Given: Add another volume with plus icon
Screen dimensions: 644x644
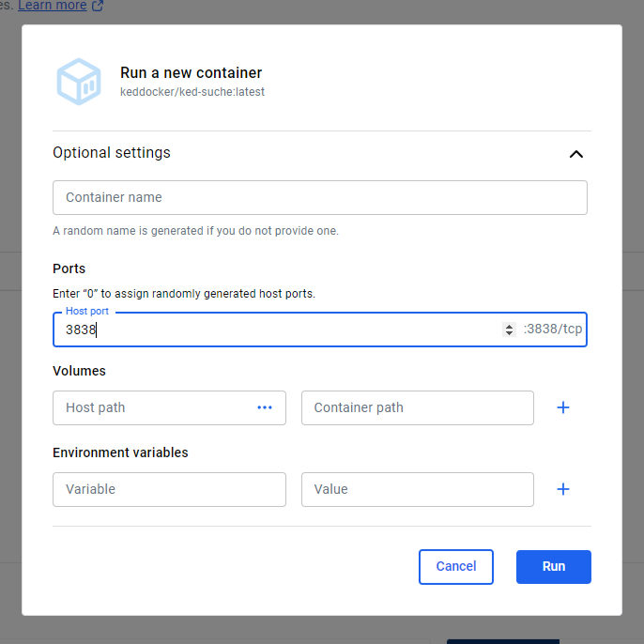Looking at the screenshot, I should click(x=562, y=407).
